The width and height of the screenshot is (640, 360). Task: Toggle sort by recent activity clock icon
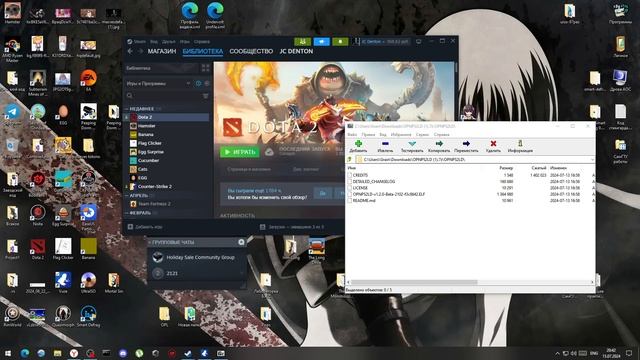pos(198,84)
